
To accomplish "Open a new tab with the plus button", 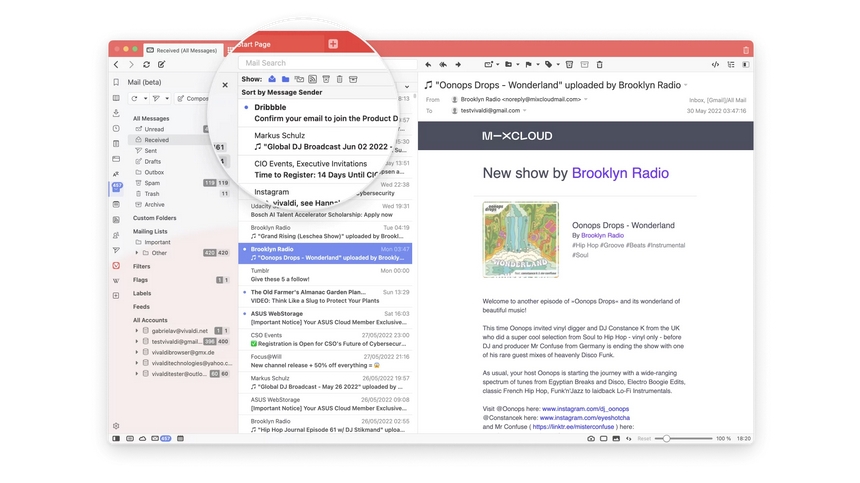I will tap(333, 44).
